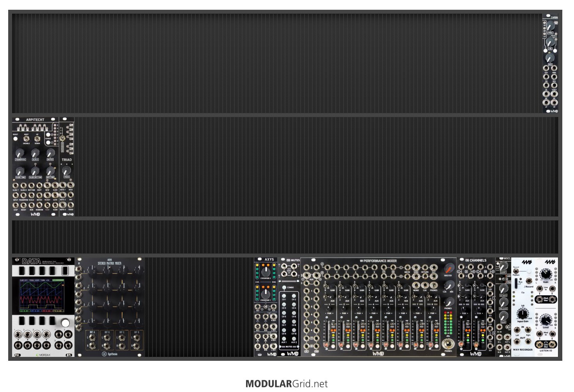
Task: Click the NOTES knob on Arpitecht
Action: click(50, 153)
